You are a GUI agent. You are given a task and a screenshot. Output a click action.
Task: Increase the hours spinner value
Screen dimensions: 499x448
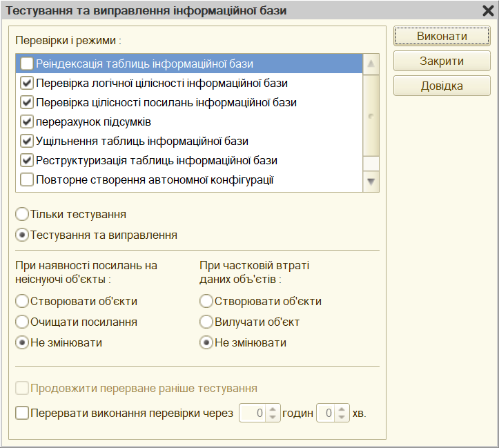coord(273,409)
